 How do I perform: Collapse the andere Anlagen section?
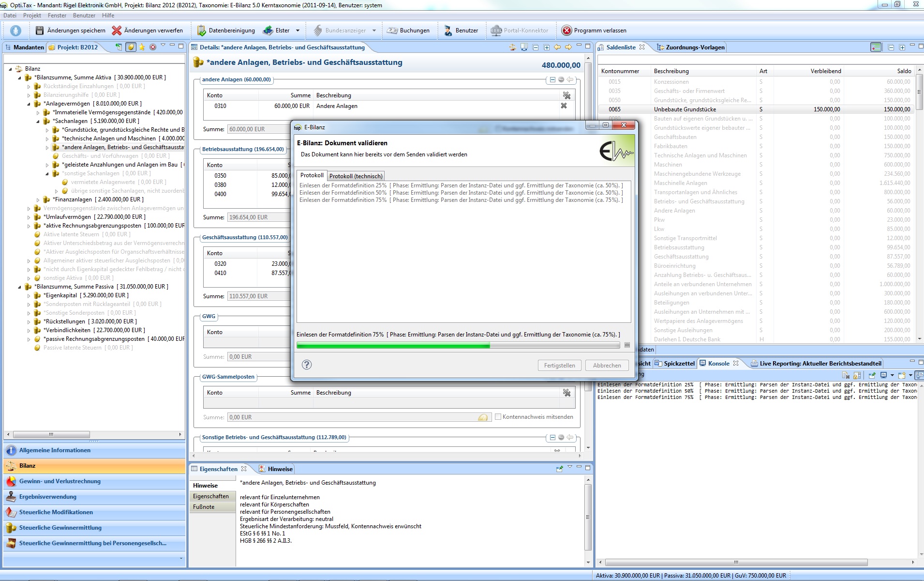tap(552, 79)
